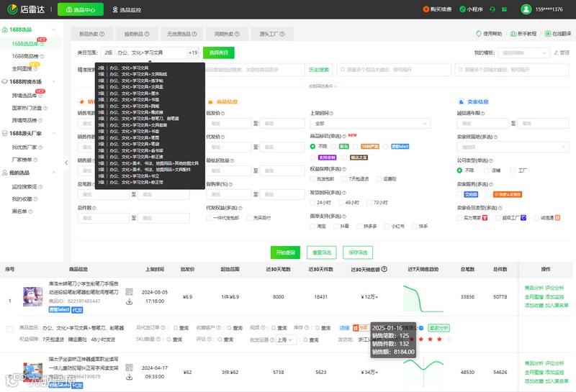The height and width of the screenshot is (392, 576).
Task: Open the 小程序 icon in top bar
Action: (462, 9)
